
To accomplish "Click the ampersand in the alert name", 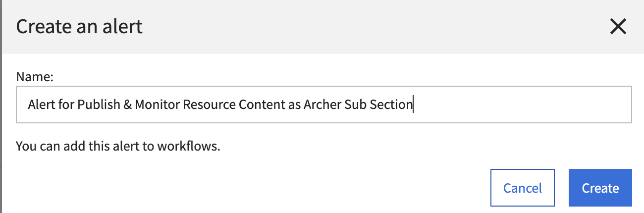I will [125, 105].
